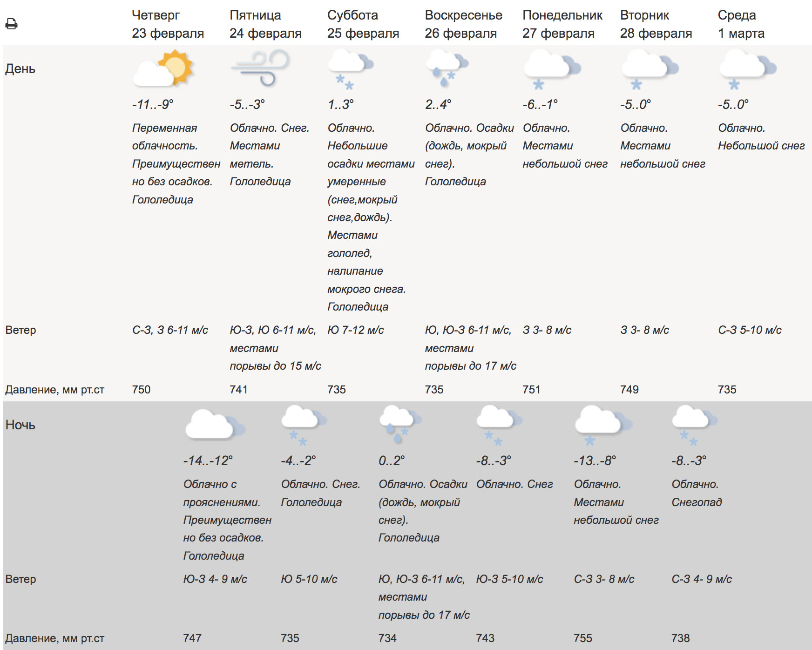Click the printer icon
812x650 pixels.
click(11, 24)
